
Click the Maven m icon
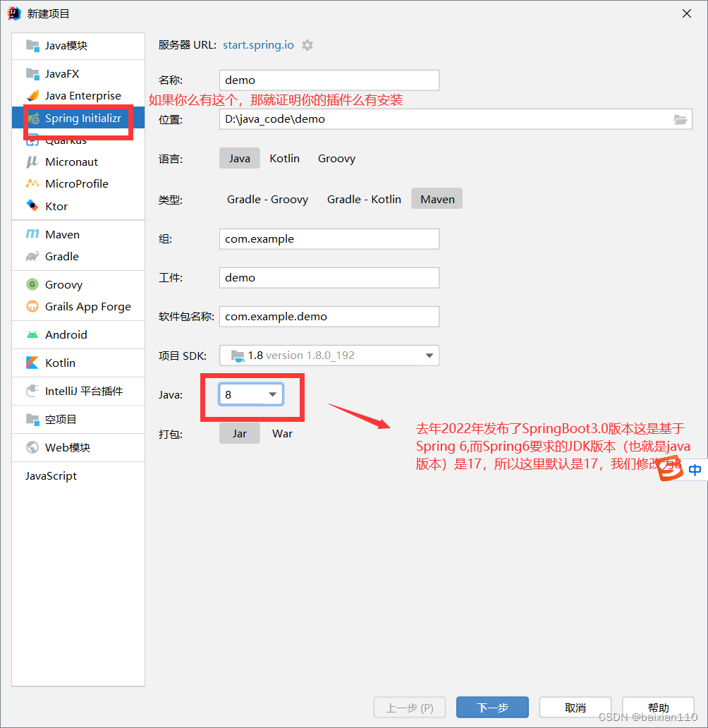[32, 234]
